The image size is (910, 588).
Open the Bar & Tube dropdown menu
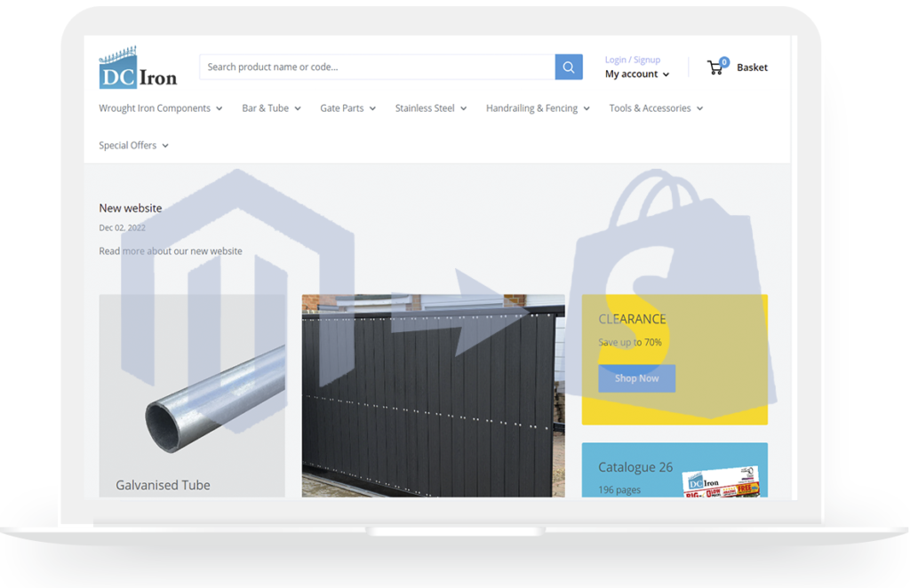(x=271, y=108)
